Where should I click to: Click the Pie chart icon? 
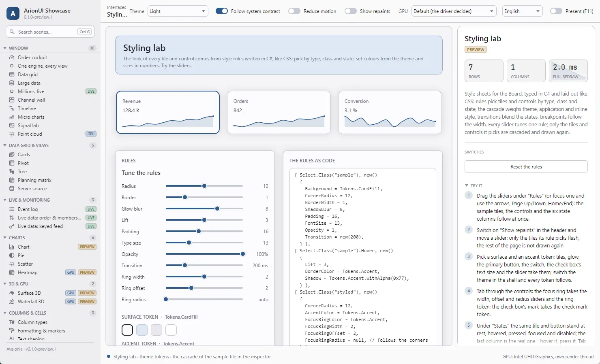12,255
